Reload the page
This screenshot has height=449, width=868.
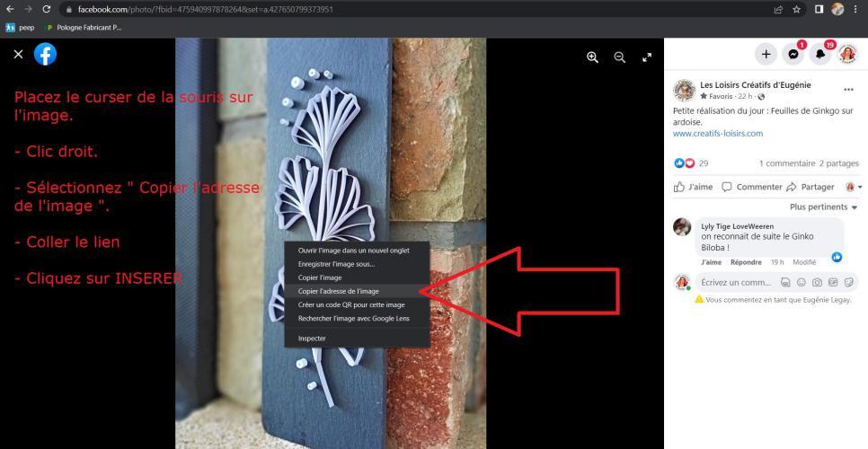pyautogui.click(x=47, y=9)
